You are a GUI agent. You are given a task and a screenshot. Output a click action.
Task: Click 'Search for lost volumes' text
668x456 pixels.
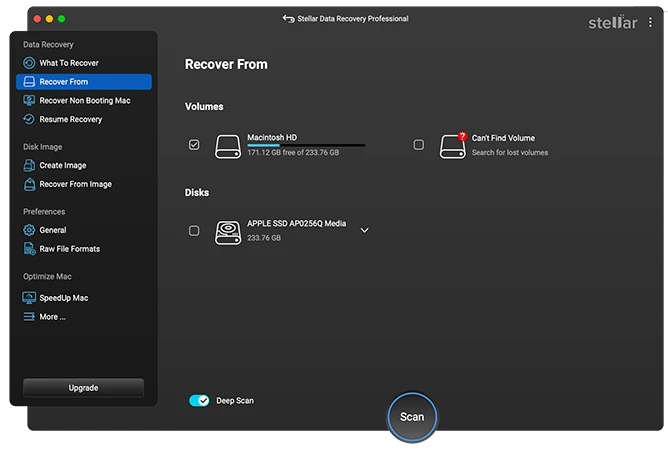point(510,153)
